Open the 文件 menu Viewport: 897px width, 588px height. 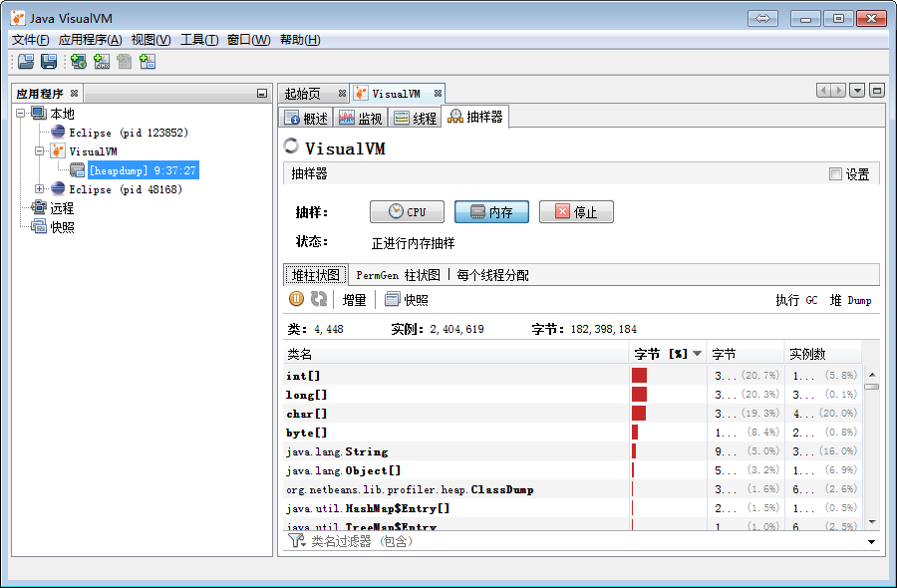tap(30, 40)
